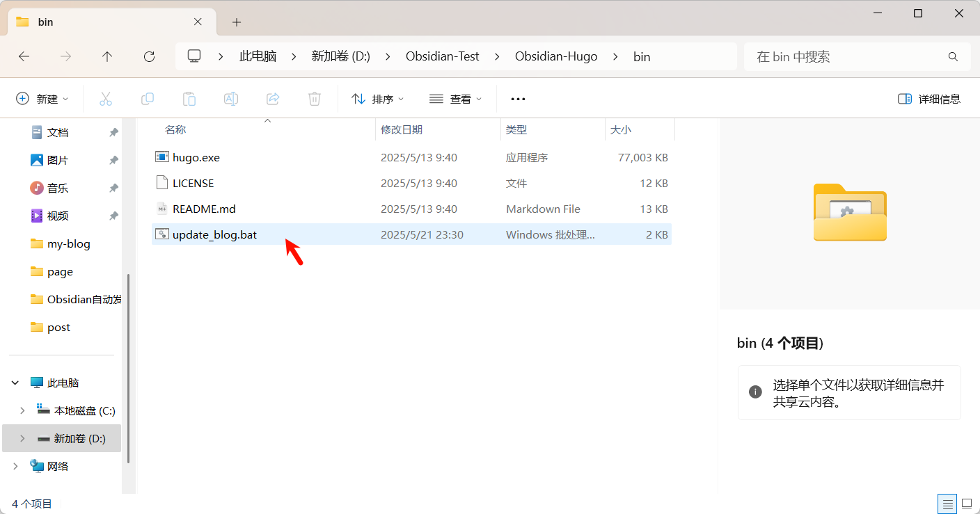
Task: Go up one folder level
Action: click(107, 56)
